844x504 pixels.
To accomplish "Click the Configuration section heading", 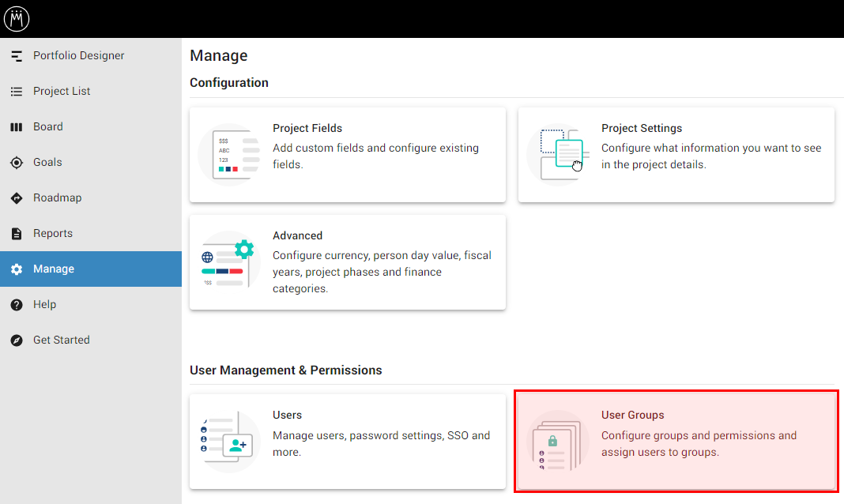I will (x=228, y=83).
